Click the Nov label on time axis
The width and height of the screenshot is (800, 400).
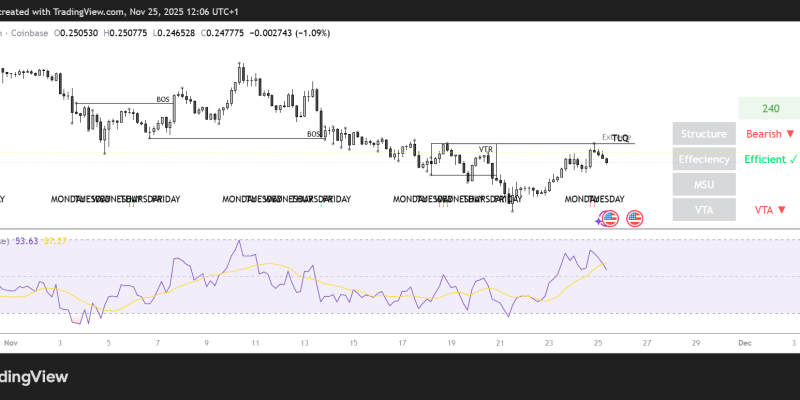click(11, 342)
